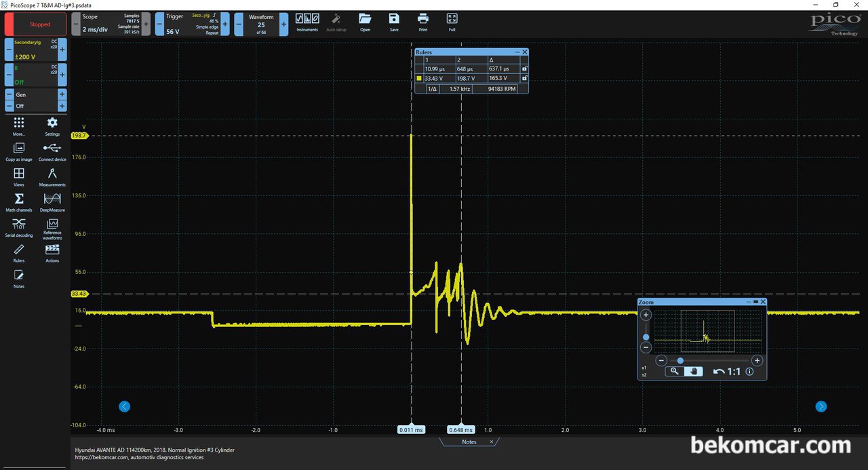Open Connect device
The width and height of the screenshot is (868, 470).
[x=52, y=151]
